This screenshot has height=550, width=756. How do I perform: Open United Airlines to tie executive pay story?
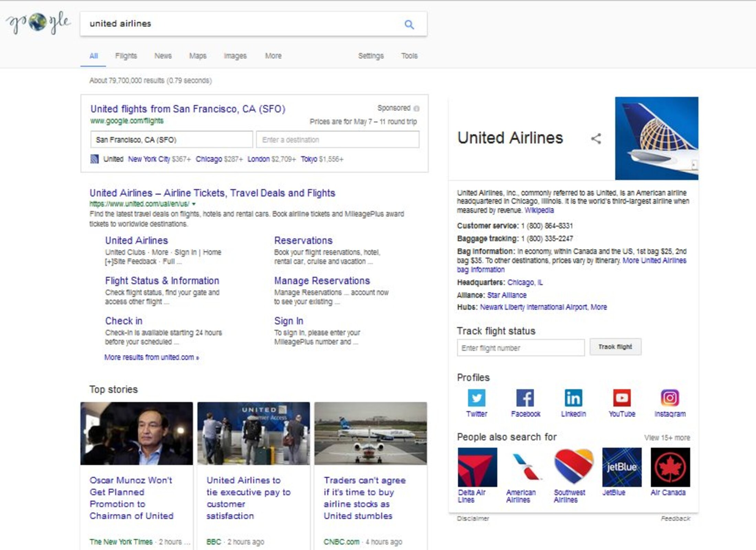248,498
